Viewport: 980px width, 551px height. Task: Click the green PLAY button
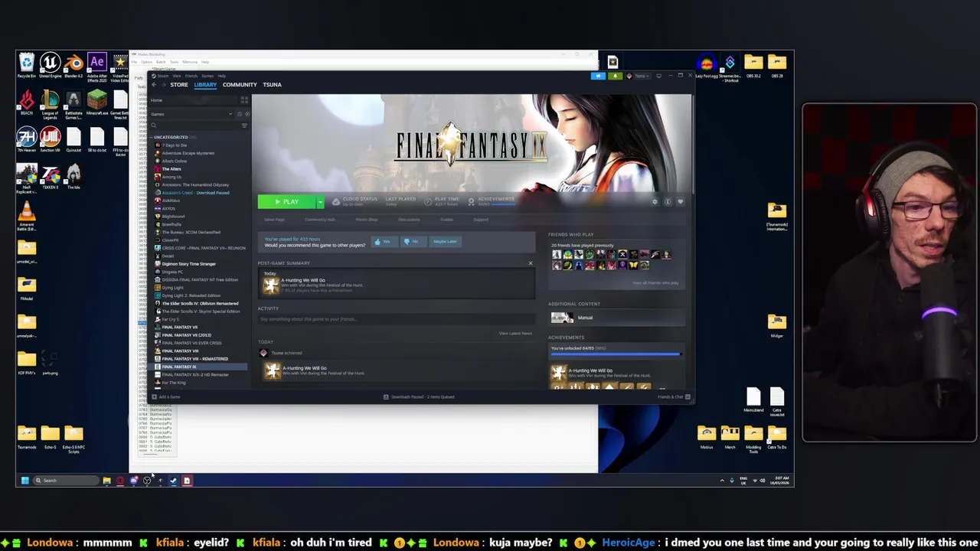(x=286, y=202)
